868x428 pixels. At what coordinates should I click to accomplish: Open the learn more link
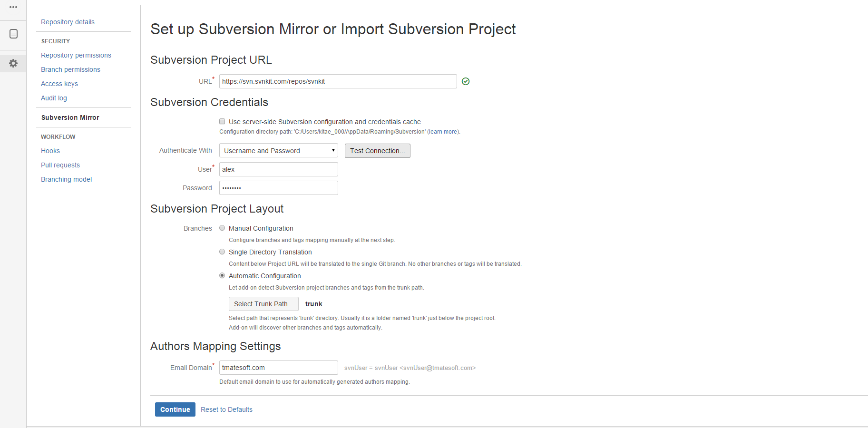(x=443, y=132)
